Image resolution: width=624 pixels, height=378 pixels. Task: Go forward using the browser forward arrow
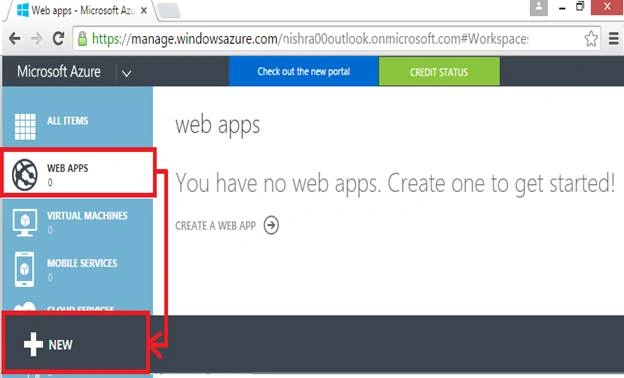[x=37, y=39]
